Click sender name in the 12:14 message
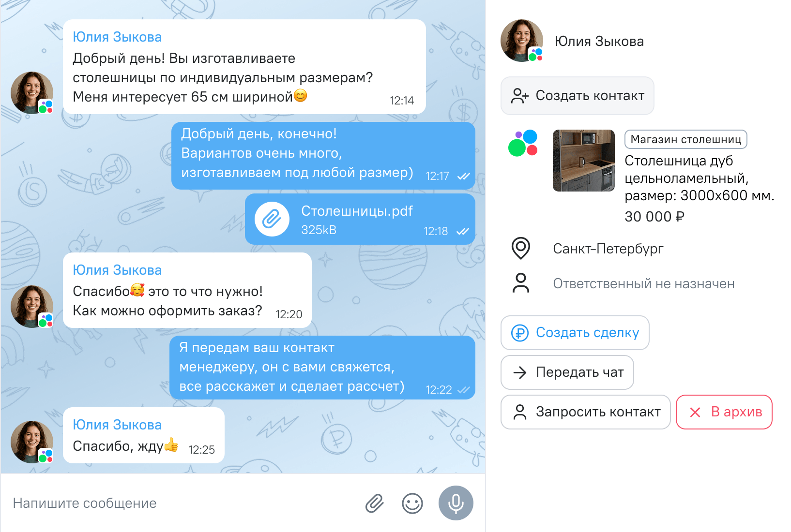The height and width of the screenshot is (532, 791). tap(117, 37)
